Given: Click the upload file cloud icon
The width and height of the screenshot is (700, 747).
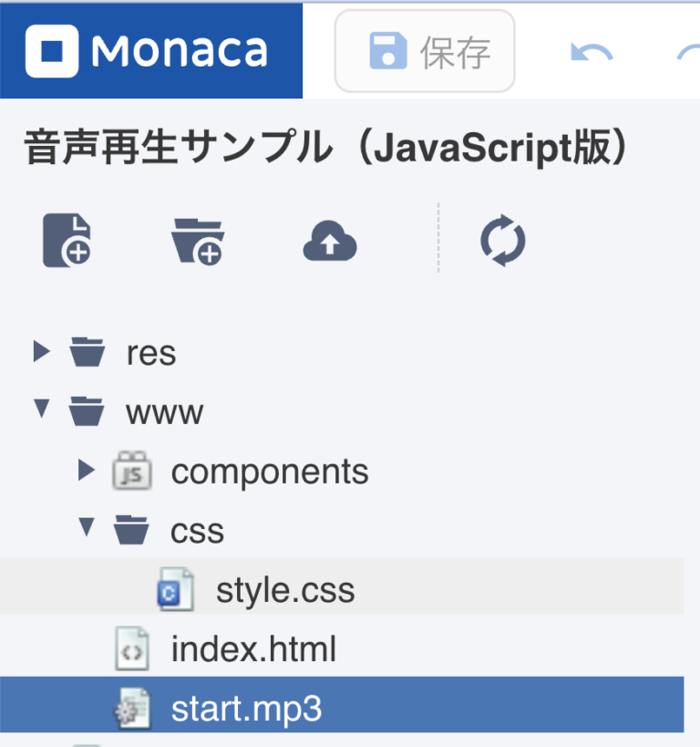Looking at the screenshot, I should 328,237.
